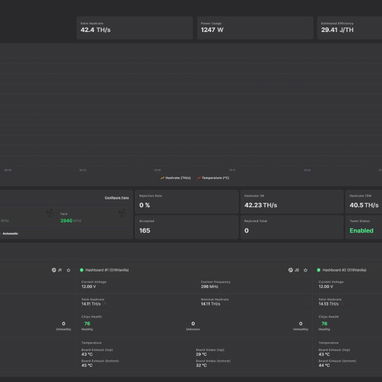Click the 298 MHz current frequency value
382x382 pixels.
[x=209, y=287]
